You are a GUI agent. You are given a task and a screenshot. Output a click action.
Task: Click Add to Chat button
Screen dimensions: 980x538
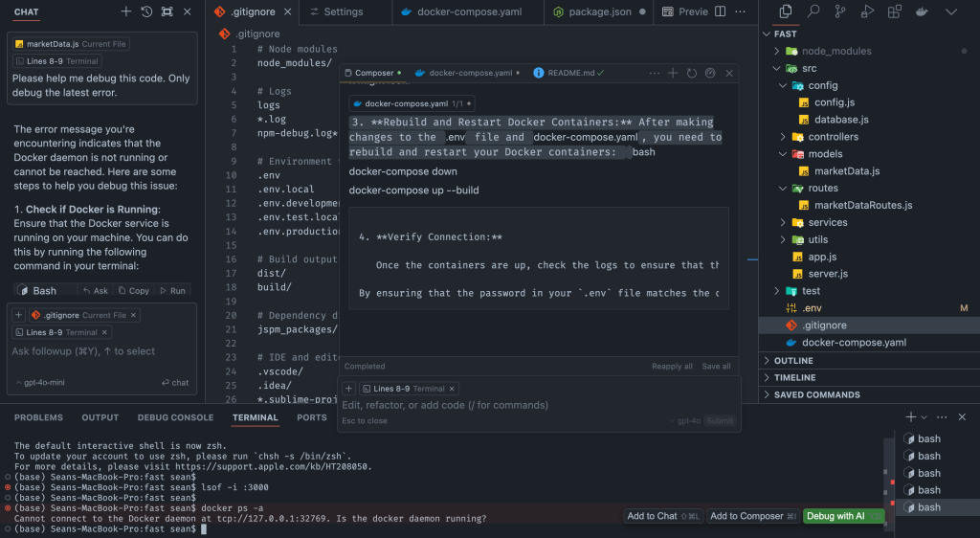(664, 516)
